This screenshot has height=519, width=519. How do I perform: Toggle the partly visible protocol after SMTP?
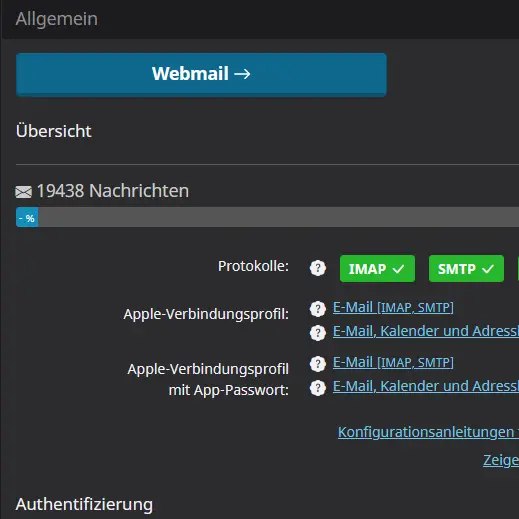pos(518,269)
